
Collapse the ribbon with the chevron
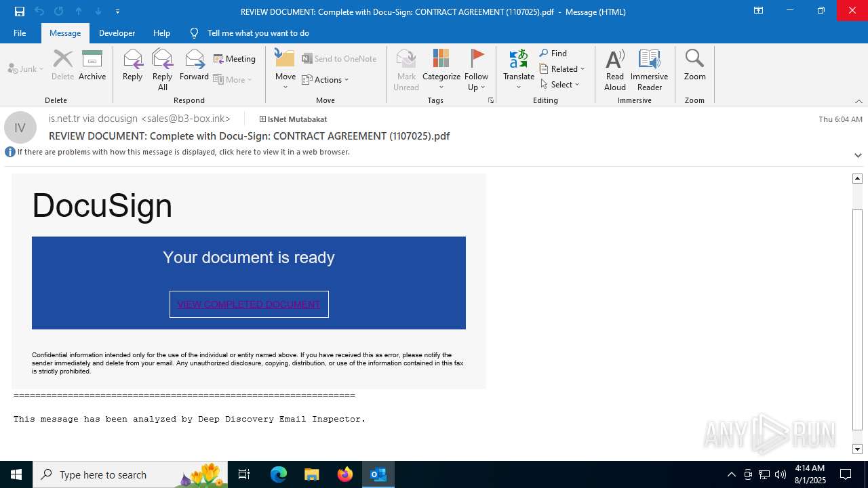tap(859, 100)
